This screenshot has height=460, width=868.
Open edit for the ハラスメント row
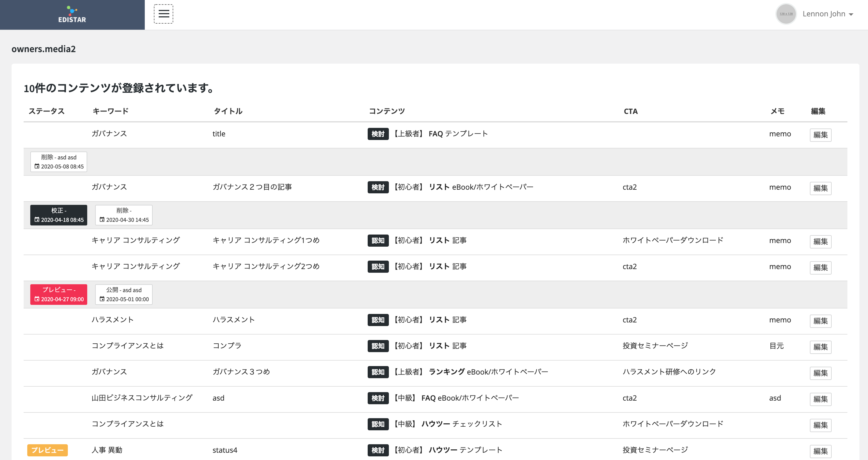820,321
